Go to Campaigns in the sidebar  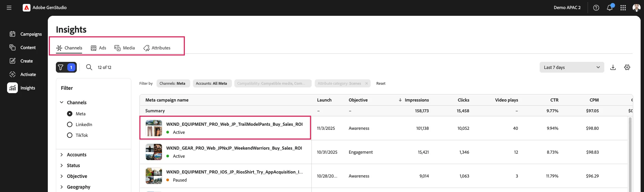[x=26, y=34]
